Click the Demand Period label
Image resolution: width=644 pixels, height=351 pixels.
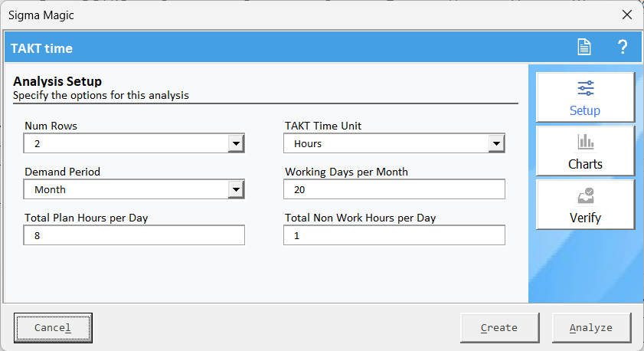(63, 172)
